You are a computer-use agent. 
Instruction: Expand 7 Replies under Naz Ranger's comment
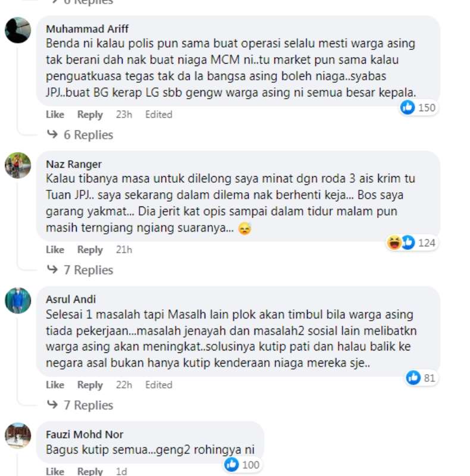point(88,270)
